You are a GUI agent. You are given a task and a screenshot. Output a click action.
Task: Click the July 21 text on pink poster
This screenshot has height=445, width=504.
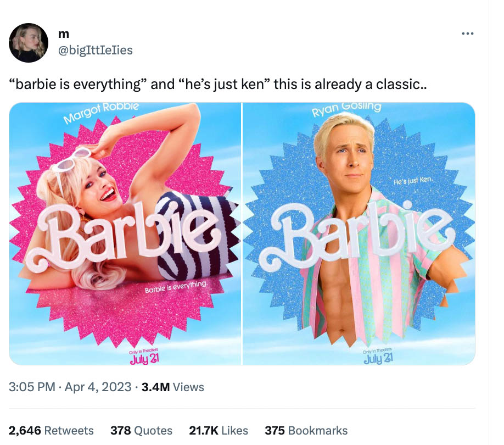pyautogui.click(x=144, y=359)
